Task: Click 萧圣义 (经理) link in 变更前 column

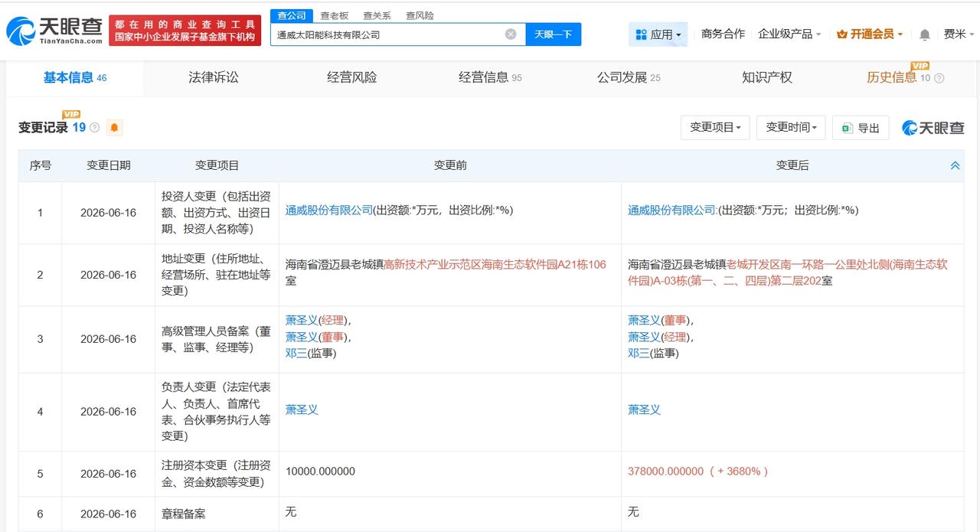Action: [302, 320]
